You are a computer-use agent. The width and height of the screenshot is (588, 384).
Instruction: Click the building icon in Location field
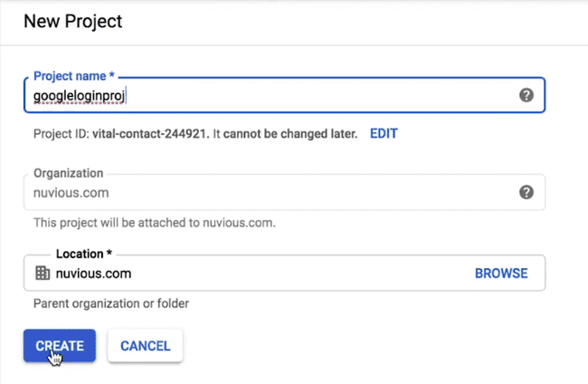pyautogui.click(x=42, y=273)
